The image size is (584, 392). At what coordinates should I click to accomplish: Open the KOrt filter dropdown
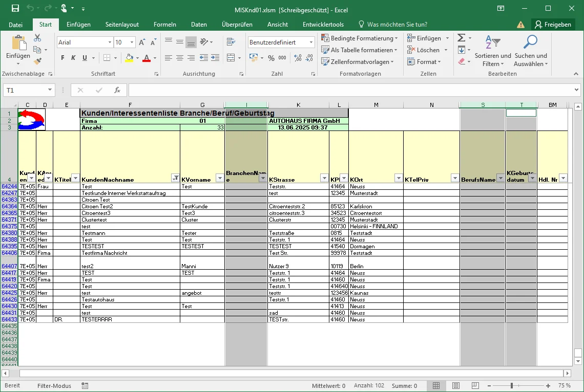pyautogui.click(x=399, y=178)
